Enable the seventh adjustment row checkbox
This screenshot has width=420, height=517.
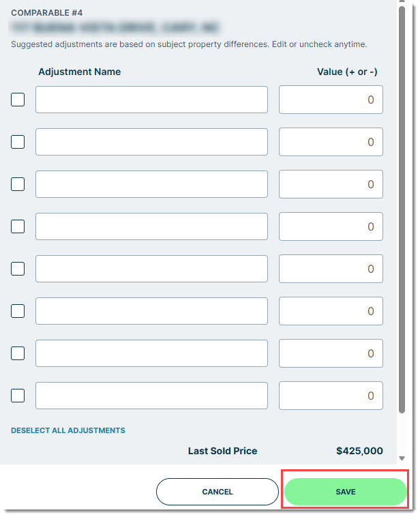[x=18, y=353]
